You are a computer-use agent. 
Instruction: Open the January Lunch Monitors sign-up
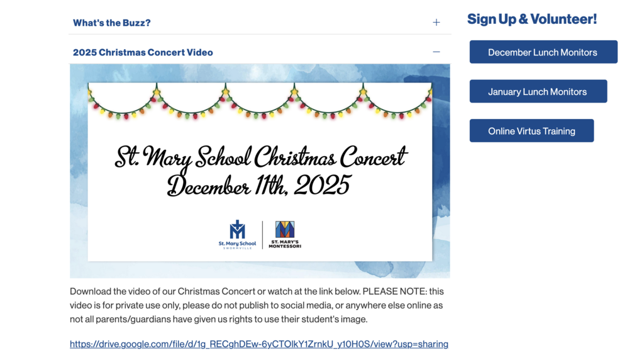[538, 91]
